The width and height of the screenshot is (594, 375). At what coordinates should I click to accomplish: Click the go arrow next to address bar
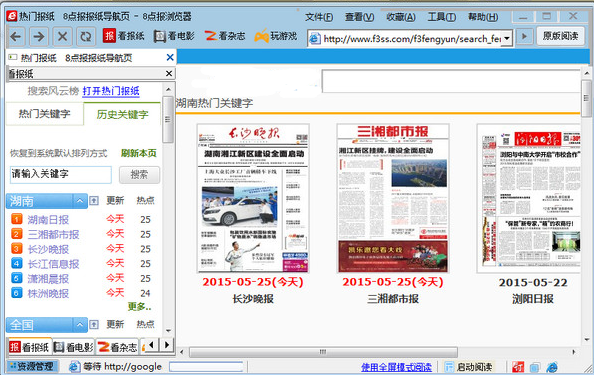point(524,36)
